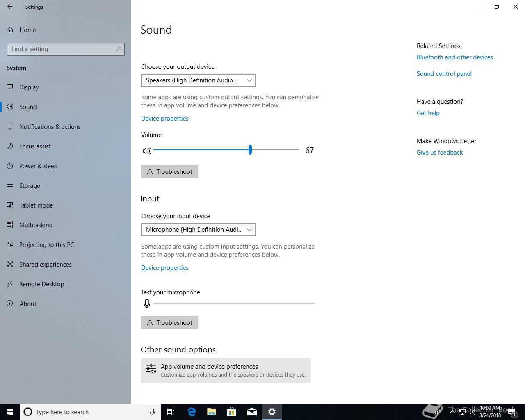Click the Give us feedback link

[x=440, y=153]
